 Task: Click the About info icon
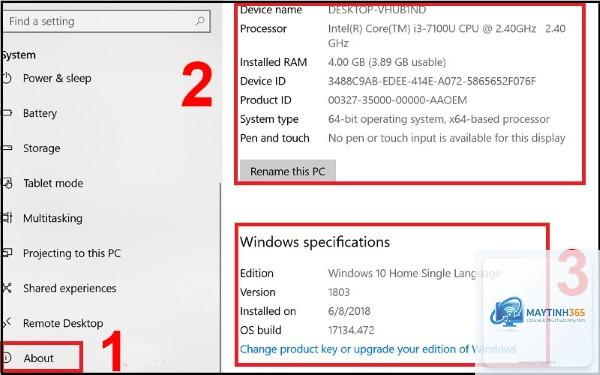pos(7,358)
